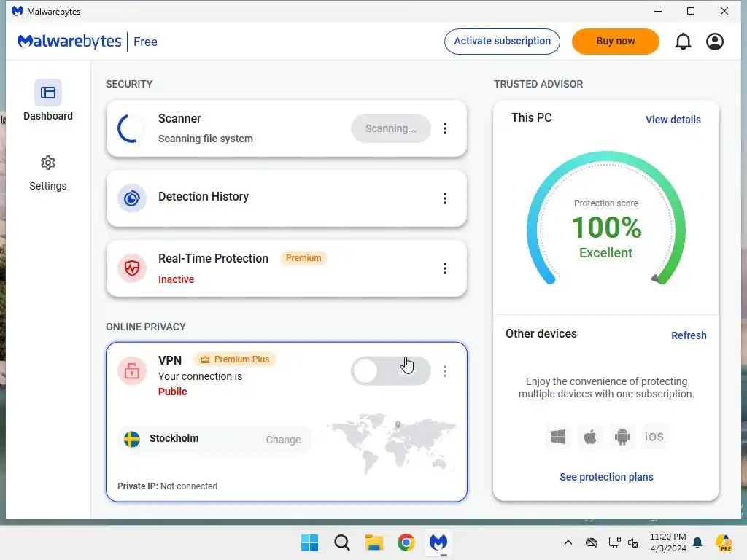Viewport: 747px width, 560px height.
Task: Click the Scanning... status button
Action: pyautogui.click(x=391, y=128)
